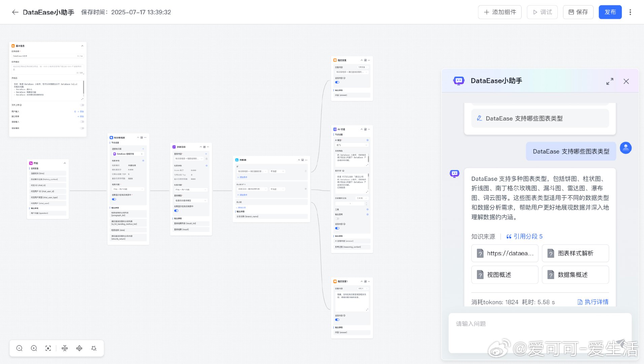Open the 数据集概述 knowledge source
This screenshot has width=644, height=364.
[x=575, y=275]
